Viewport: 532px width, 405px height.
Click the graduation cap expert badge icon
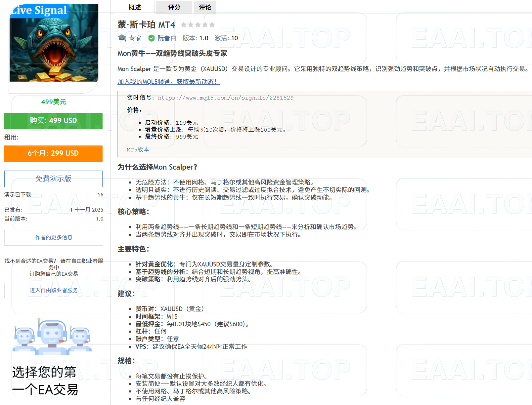122,38
